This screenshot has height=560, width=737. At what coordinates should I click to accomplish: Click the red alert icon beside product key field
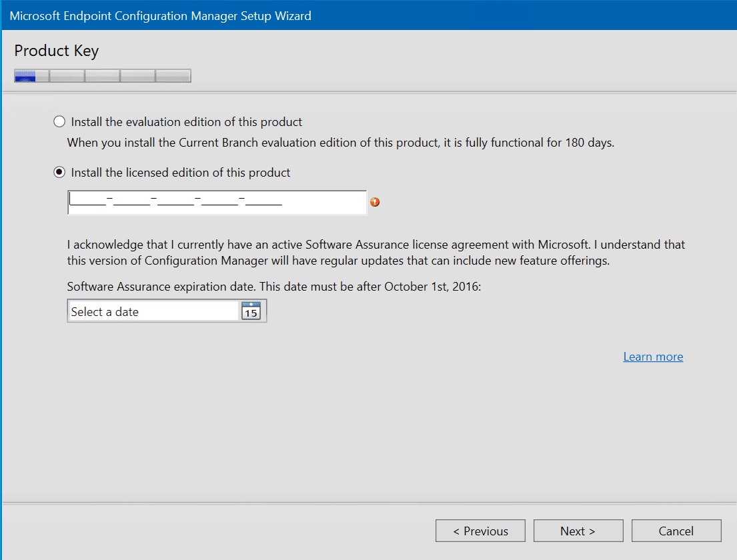point(374,202)
